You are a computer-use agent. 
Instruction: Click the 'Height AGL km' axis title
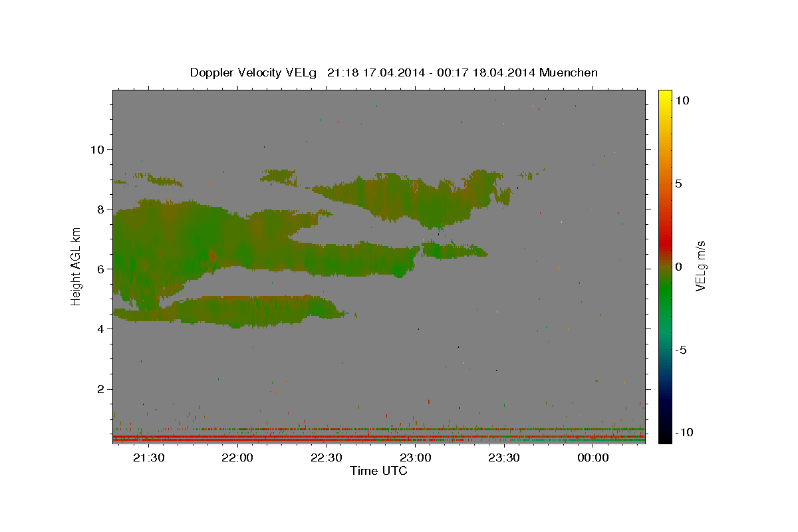tap(76, 267)
